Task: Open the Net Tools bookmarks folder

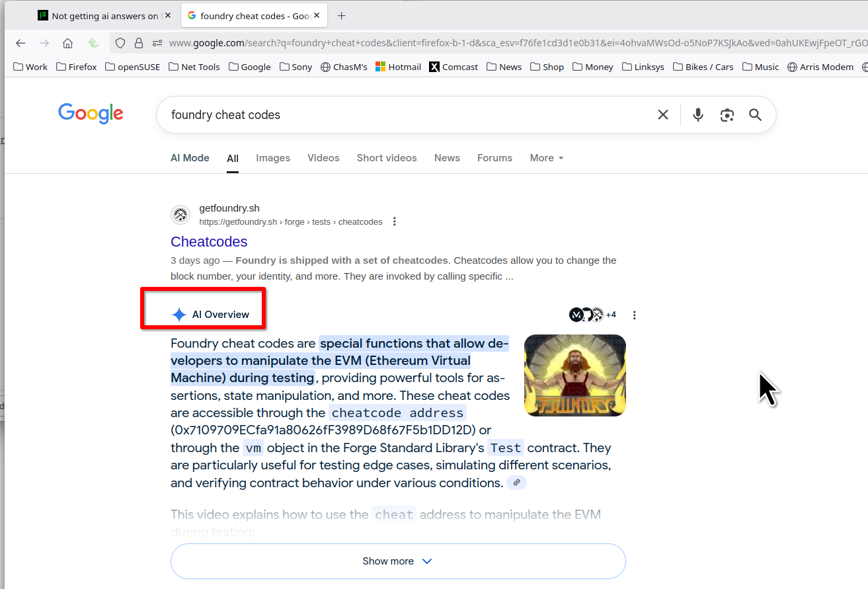Action: click(x=194, y=67)
